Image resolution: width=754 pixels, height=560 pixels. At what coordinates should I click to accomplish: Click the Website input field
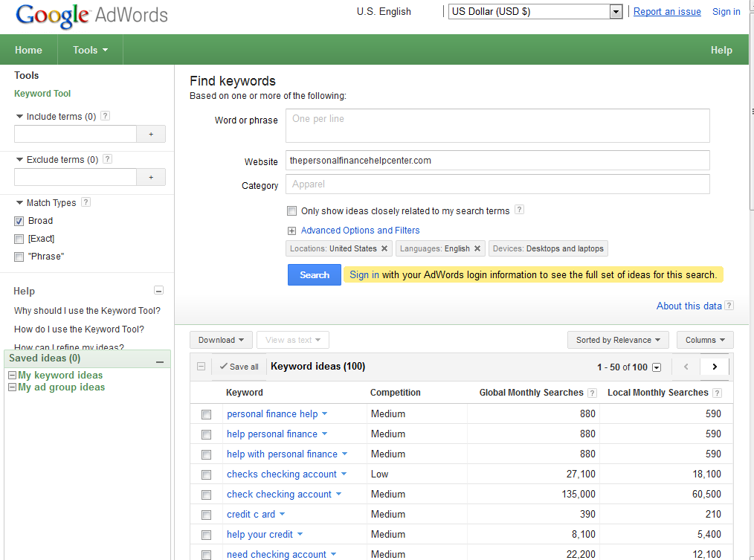[497, 160]
